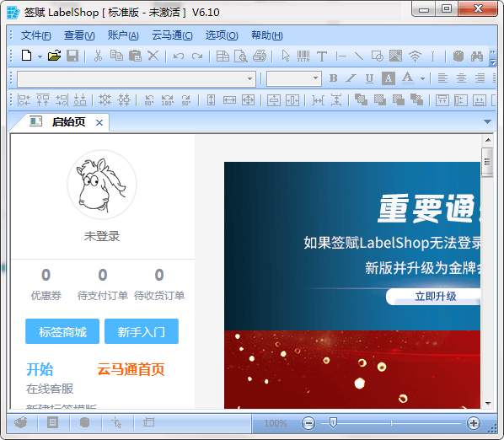The height and width of the screenshot is (440, 504).
Task: Select the shapes tool
Action: (378, 56)
